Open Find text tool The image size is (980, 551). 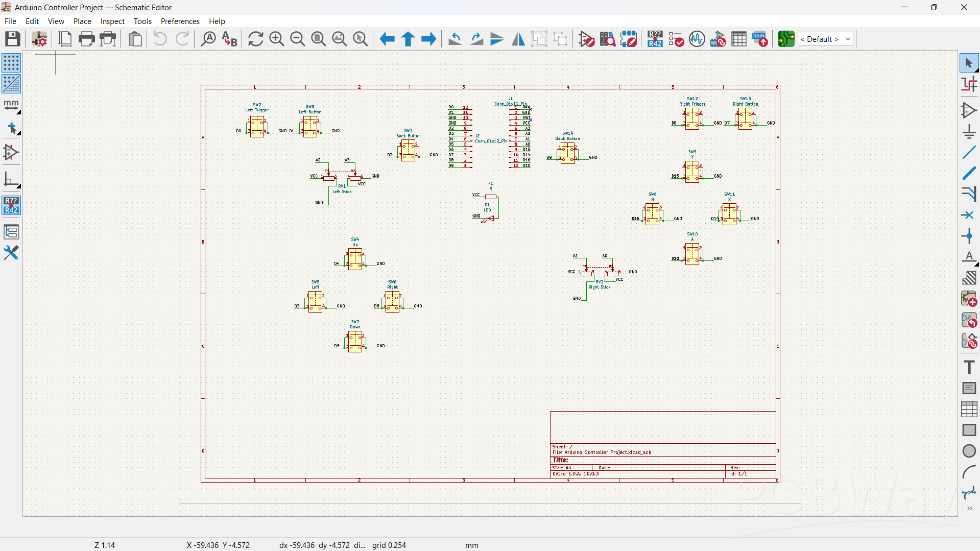click(x=208, y=39)
